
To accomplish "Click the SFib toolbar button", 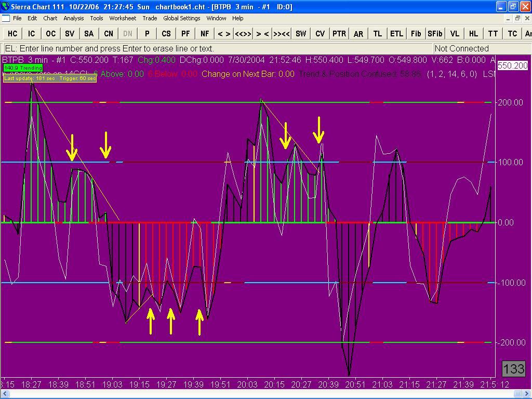I will point(435,33).
